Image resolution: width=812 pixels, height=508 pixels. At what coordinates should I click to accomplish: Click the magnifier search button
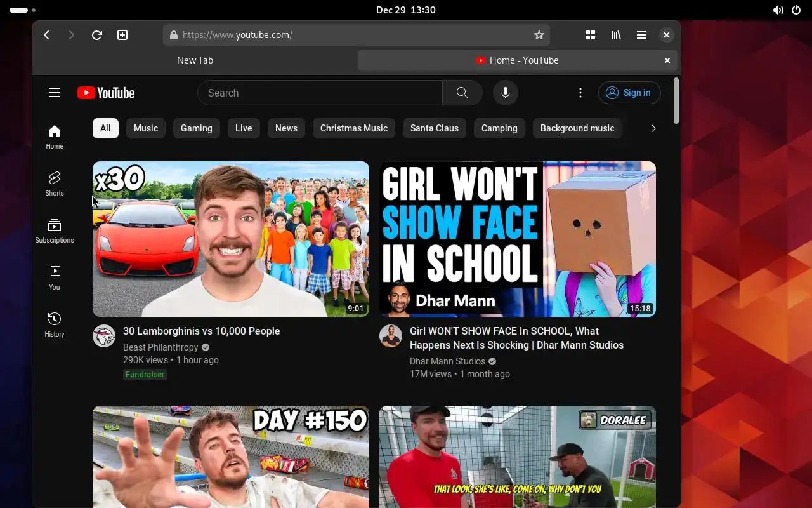462,93
